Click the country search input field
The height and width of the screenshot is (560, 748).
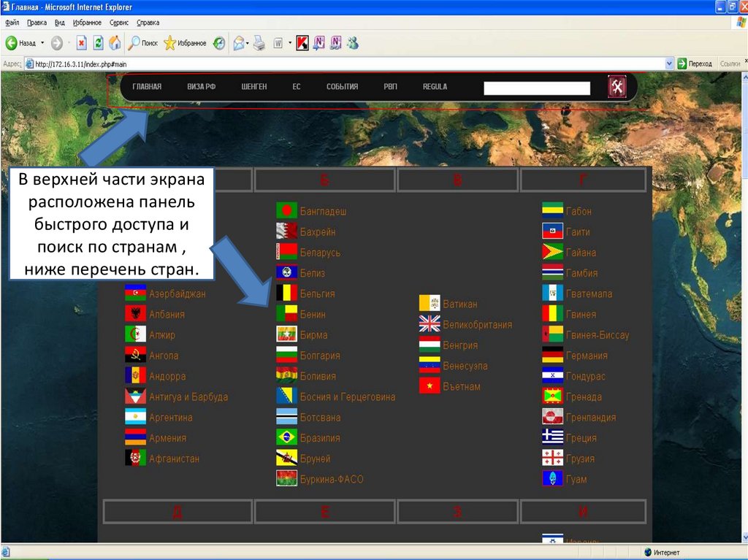pyautogui.click(x=537, y=88)
